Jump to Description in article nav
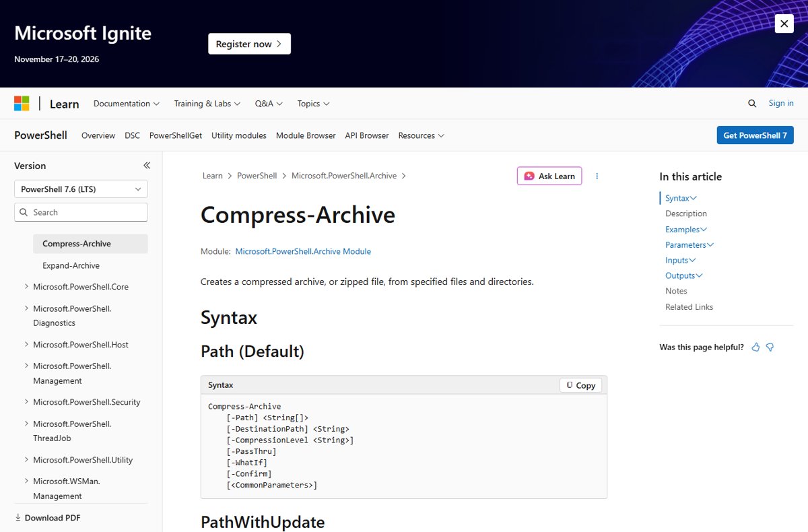 coord(686,213)
